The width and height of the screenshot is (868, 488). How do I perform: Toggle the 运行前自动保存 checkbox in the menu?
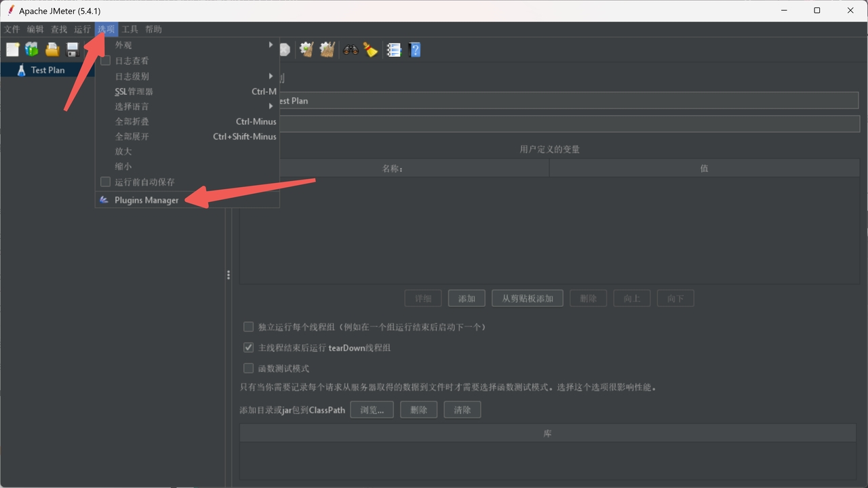pos(105,182)
